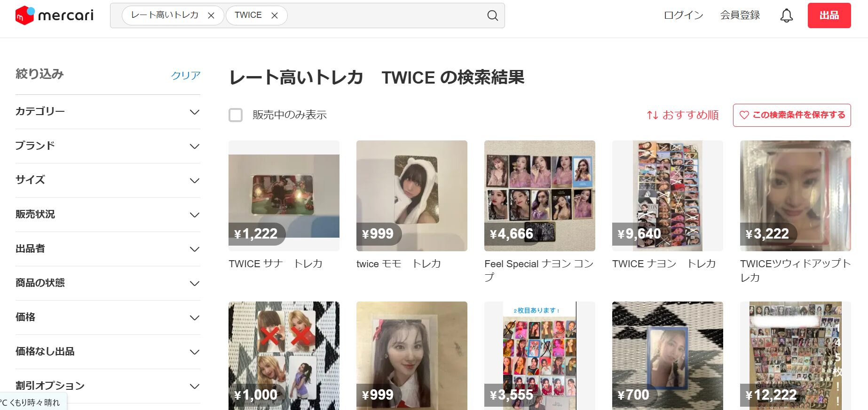Click the Feel Special ナヨン コンプ title

click(x=539, y=271)
